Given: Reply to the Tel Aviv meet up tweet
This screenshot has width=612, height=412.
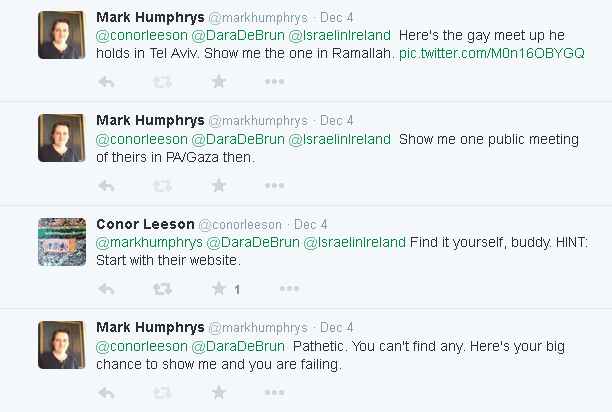Looking at the screenshot, I should pos(106,81).
